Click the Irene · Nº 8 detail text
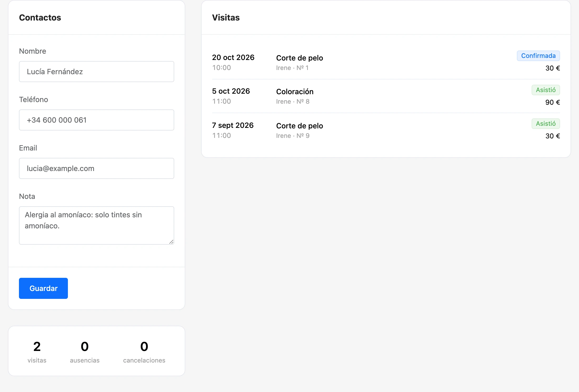The width and height of the screenshot is (579, 392). (293, 102)
